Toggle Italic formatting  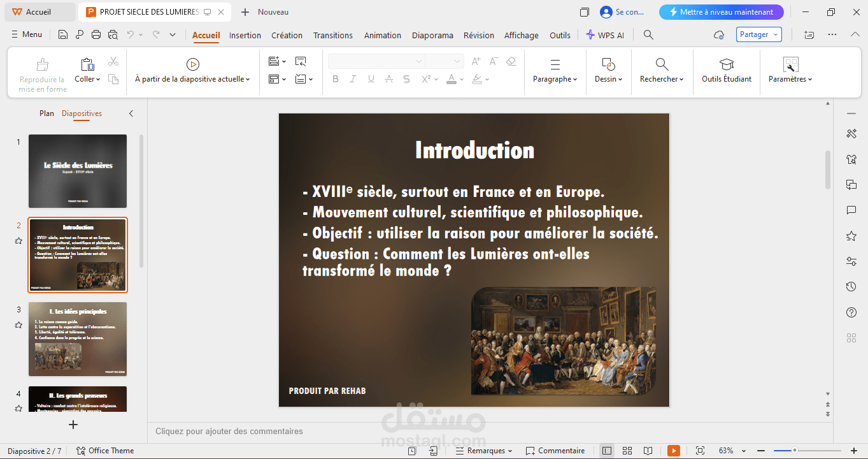pyautogui.click(x=353, y=79)
